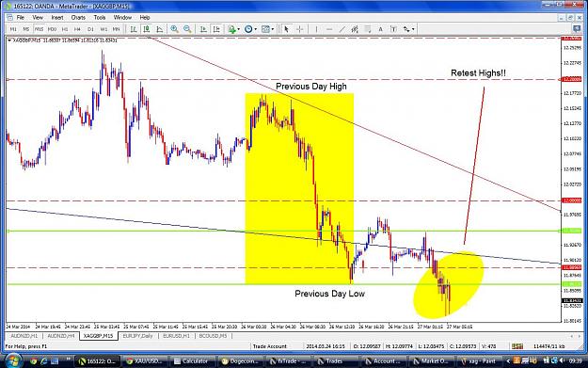Viewport: 588px width, 368px height.
Task: Select the Cursor arrow tool
Action: pyautogui.click(x=287, y=29)
